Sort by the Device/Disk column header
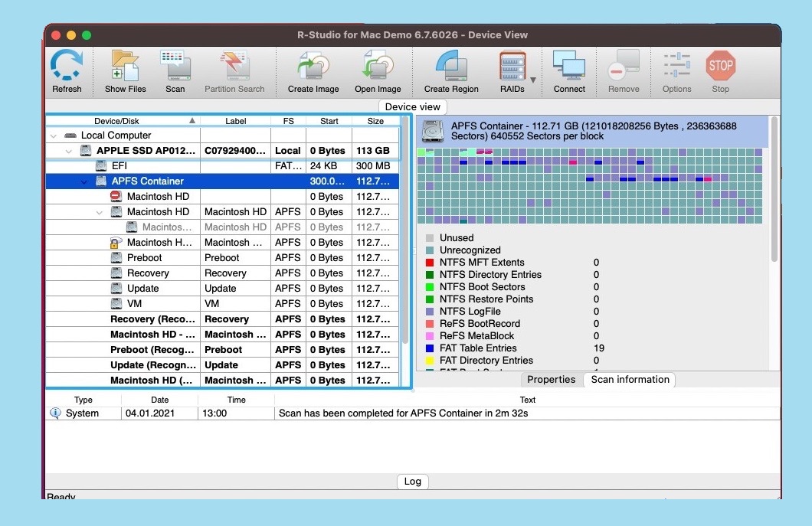Image resolution: width=812 pixels, height=526 pixels. click(116, 121)
